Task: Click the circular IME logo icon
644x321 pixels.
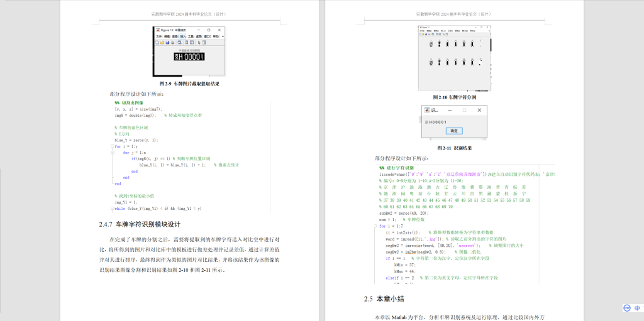Action: pyautogui.click(x=627, y=308)
